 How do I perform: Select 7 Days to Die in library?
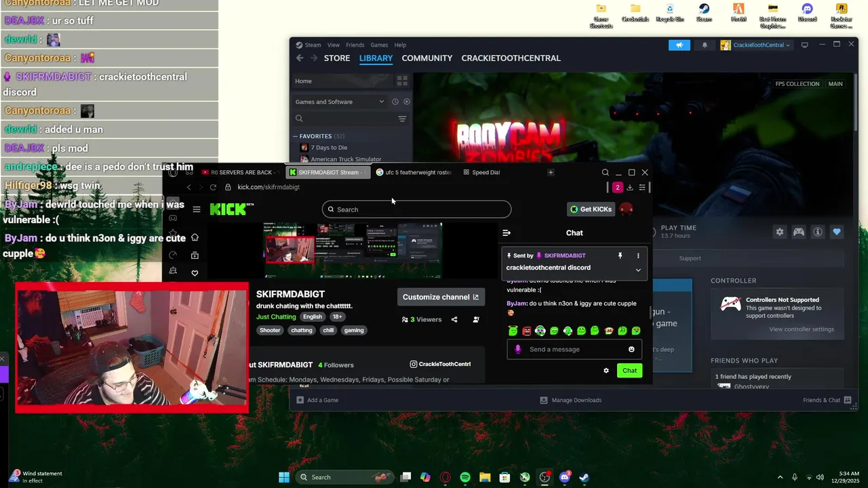coord(328,148)
